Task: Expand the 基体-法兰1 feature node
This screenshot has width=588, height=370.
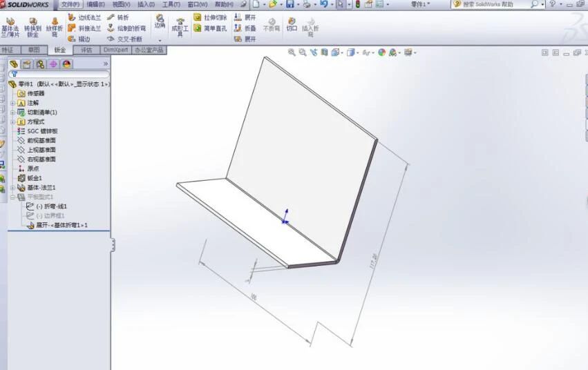Action: (x=12, y=188)
